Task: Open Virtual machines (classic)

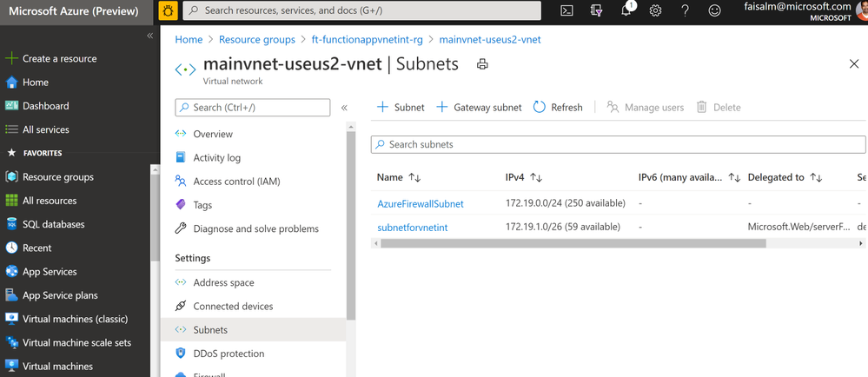Action: (76, 320)
